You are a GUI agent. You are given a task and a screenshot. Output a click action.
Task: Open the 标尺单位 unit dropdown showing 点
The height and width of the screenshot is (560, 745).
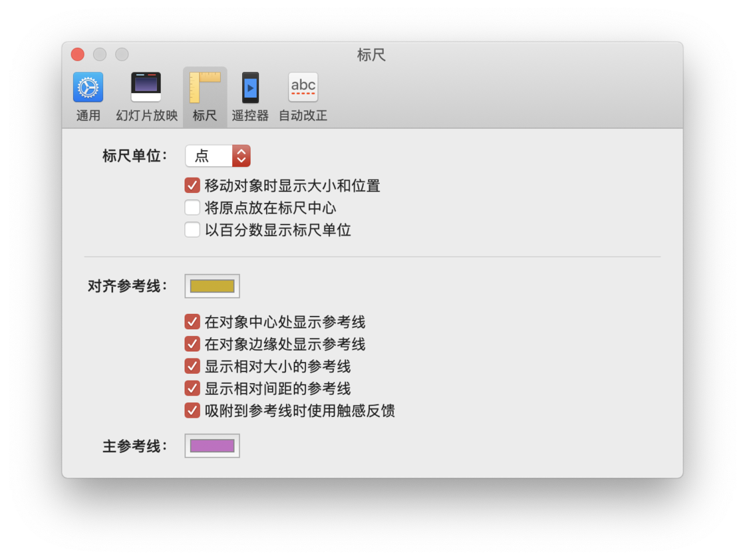tap(218, 156)
